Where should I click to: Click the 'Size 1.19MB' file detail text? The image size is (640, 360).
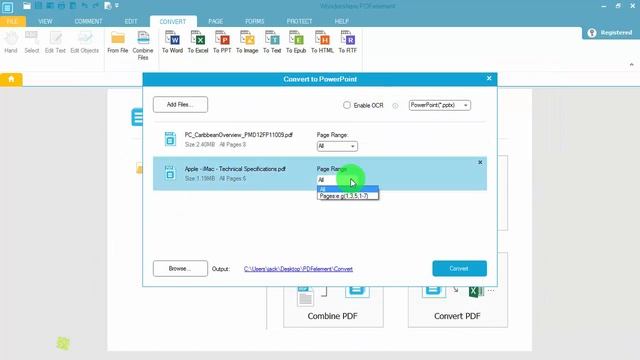pyautogui.click(x=200, y=179)
